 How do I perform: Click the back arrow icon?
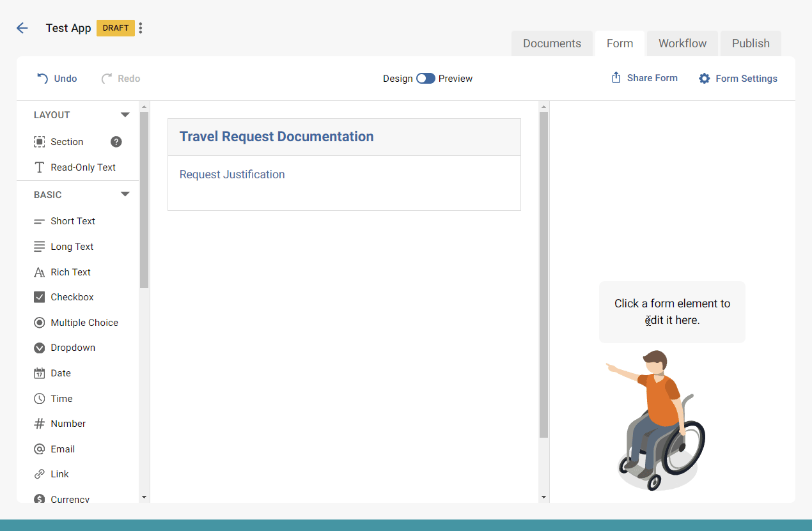pos(22,28)
